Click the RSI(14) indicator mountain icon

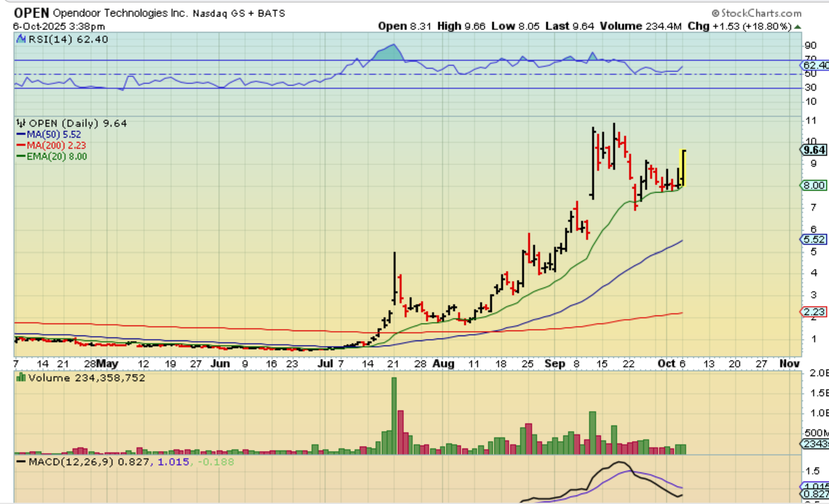21,39
